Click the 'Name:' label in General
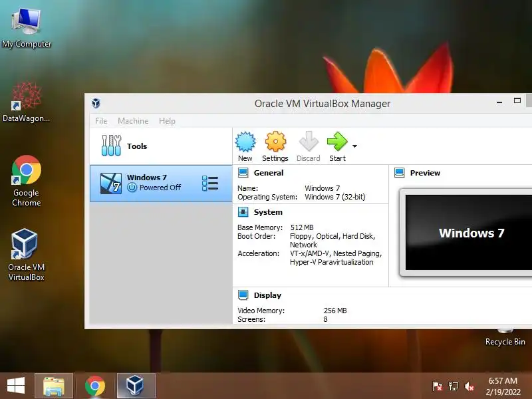This screenshot has height=399, width=532. 247,188
